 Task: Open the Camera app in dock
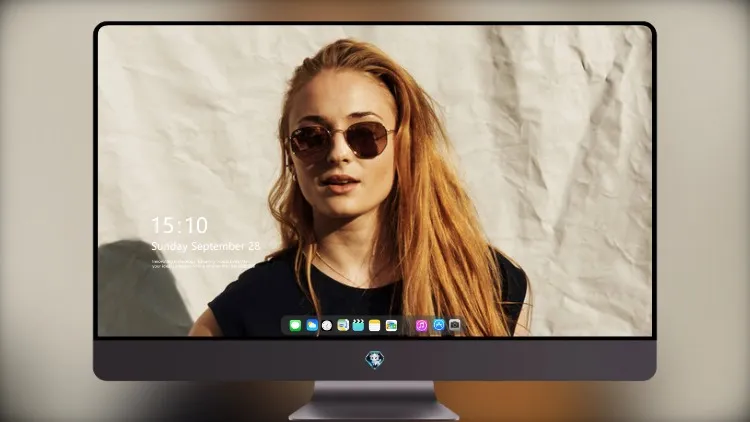pyautogui.click(x=455, y=325)
